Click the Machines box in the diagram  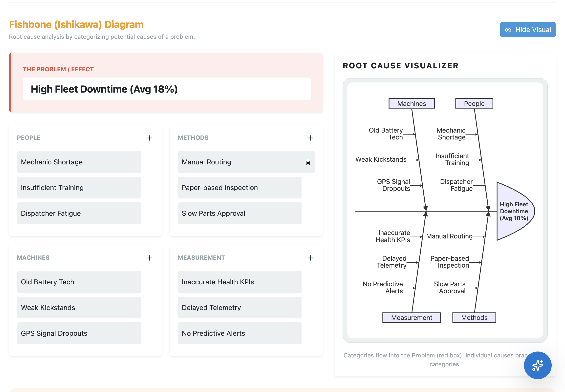pos(412,103)
